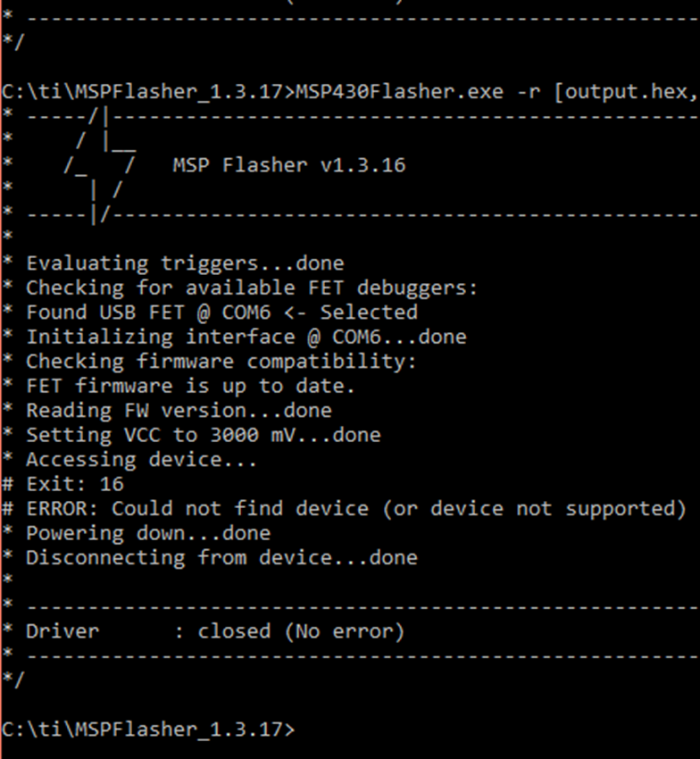This screenshot has height=759, width=700.
Task: Click the word Selected after COM6
Action: click(369, 313)
